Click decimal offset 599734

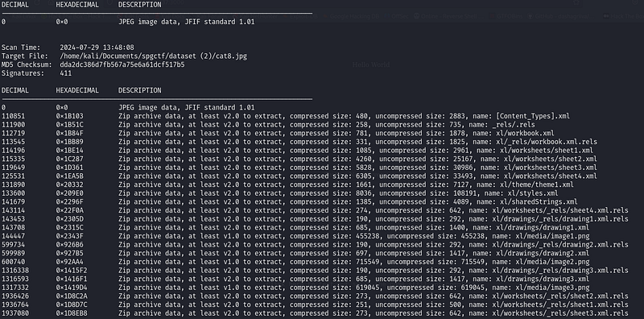coord(13,245)
